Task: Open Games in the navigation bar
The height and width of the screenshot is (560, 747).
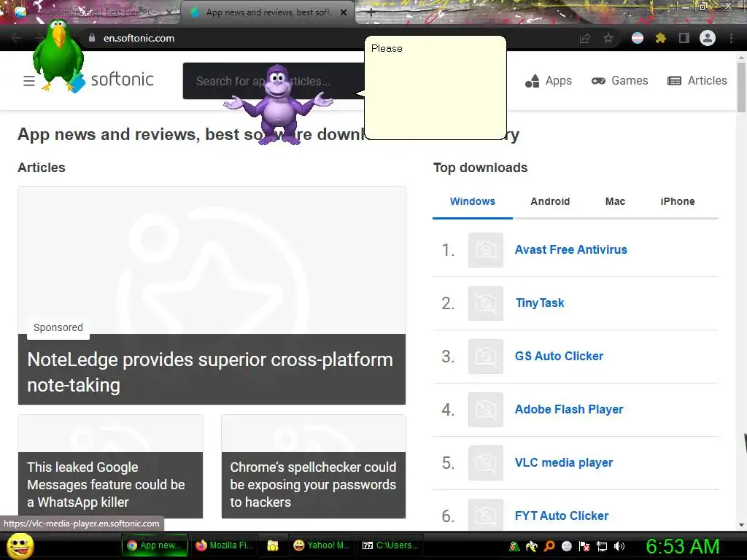Action: click(619, 81)
